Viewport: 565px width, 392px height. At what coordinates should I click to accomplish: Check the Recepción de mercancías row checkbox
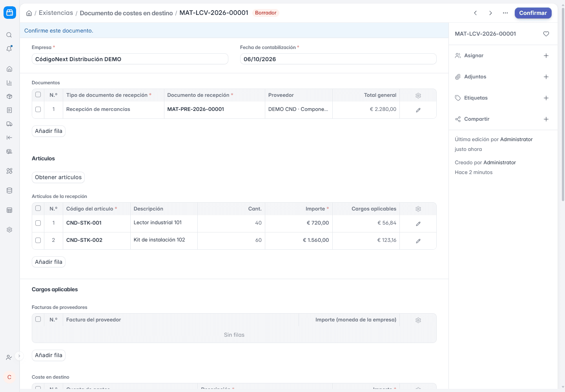tap(38, 109)
